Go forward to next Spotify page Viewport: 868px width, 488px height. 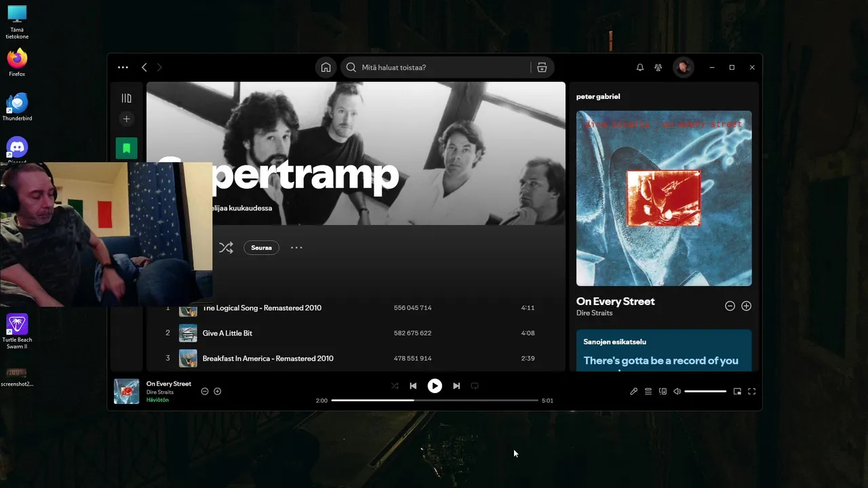click(159, 67)
